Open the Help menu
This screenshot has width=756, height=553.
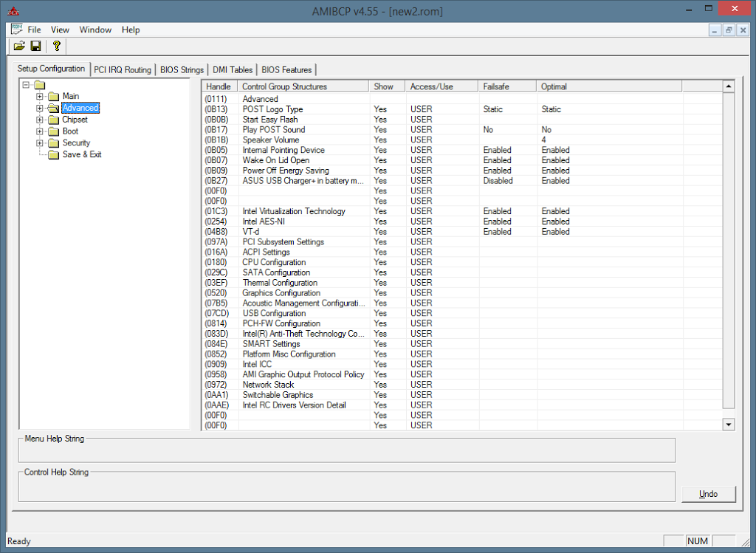131,30
